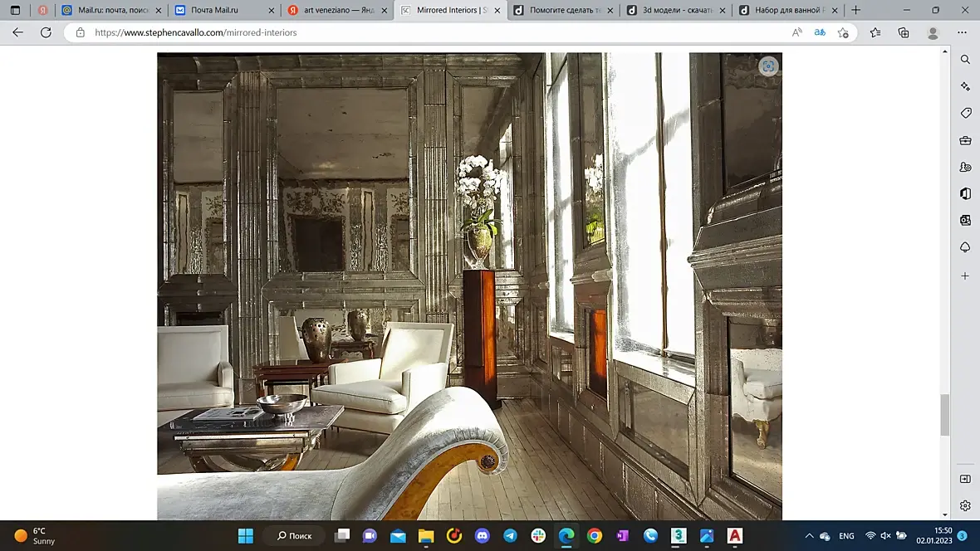Open the tab actions menu

16,10
